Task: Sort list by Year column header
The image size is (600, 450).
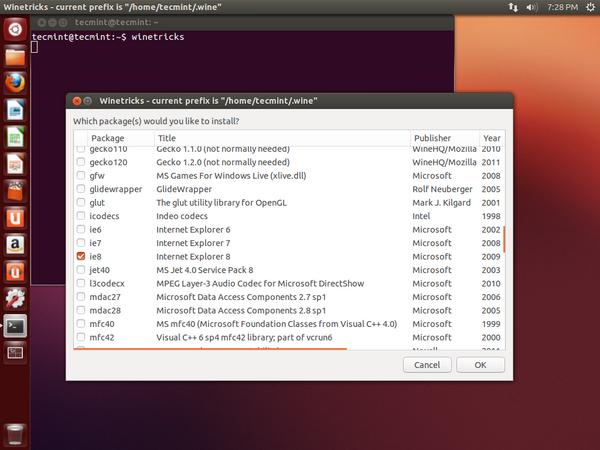Action: tap(492, 138)
